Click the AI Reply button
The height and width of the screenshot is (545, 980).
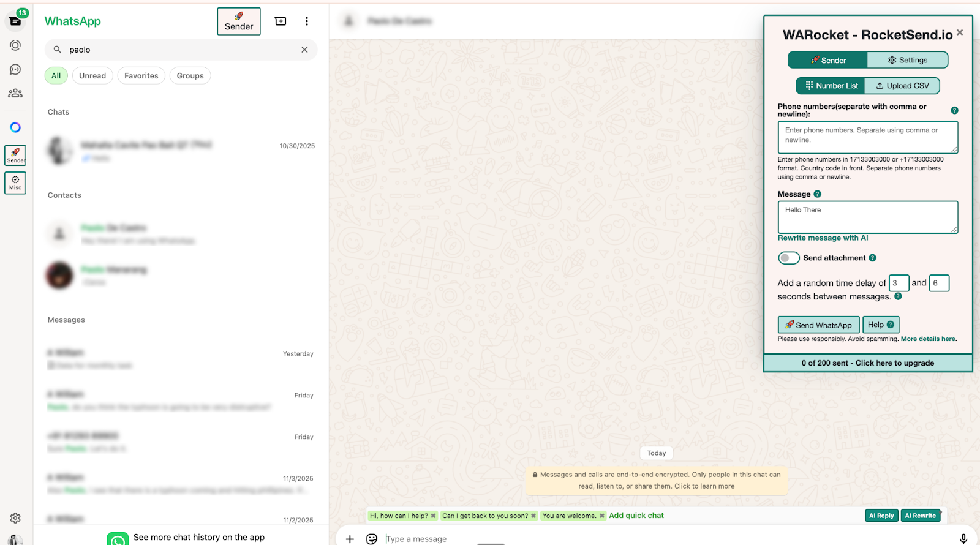pos(881,516)
